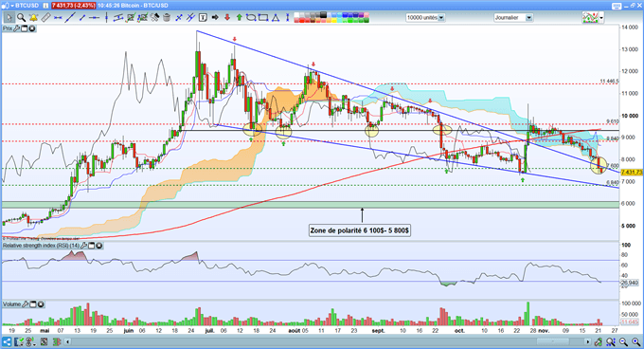The width and height of the screenshot is (644, 349).
Task: Select the black right-arrow marker tool
Action: click(215, 18)
